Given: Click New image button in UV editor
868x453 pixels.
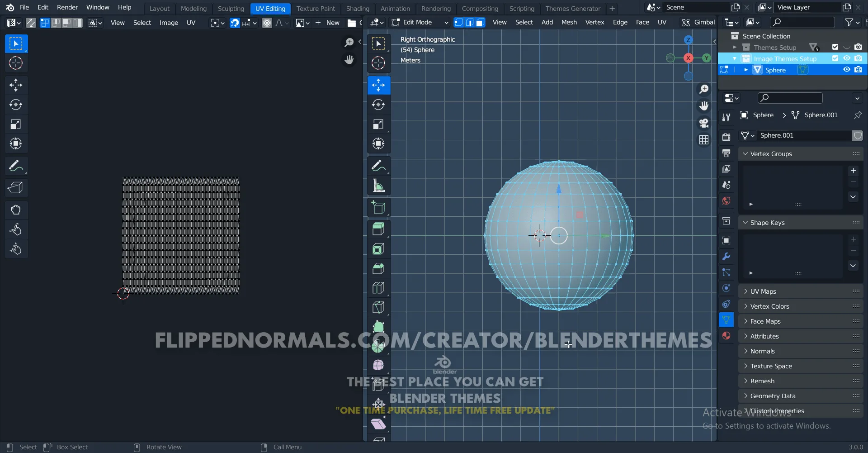Looking at the screenshot, I should point(329,23).
